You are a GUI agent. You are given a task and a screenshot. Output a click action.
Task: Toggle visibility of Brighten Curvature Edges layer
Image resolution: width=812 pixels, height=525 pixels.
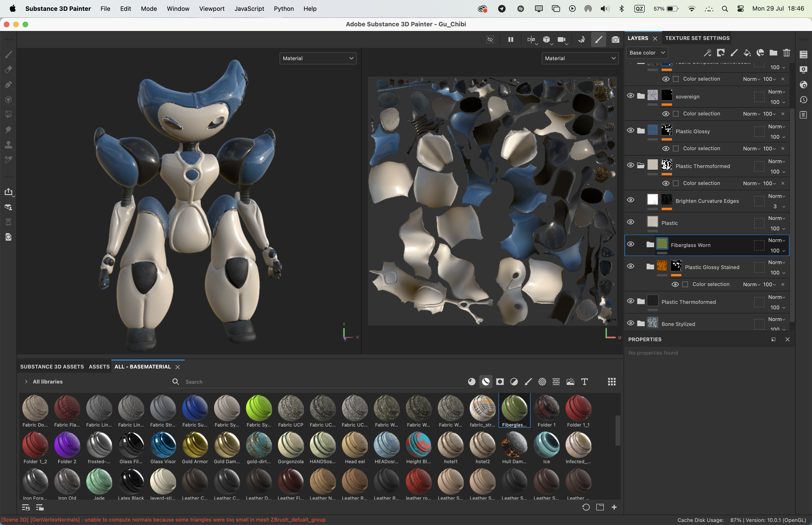pyautogui.click(x=630, y=200)
